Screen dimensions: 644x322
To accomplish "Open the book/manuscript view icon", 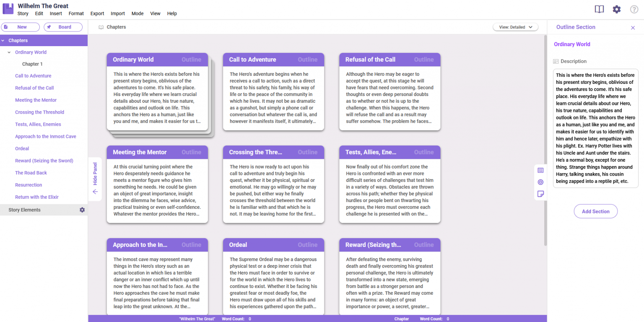I will [599, 9].
